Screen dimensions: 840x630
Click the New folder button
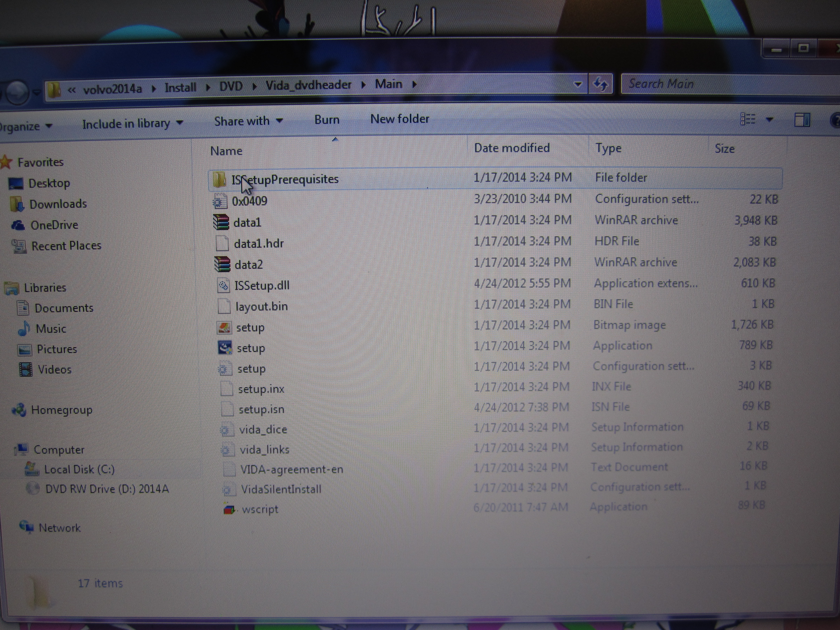[x=400, y=119]
